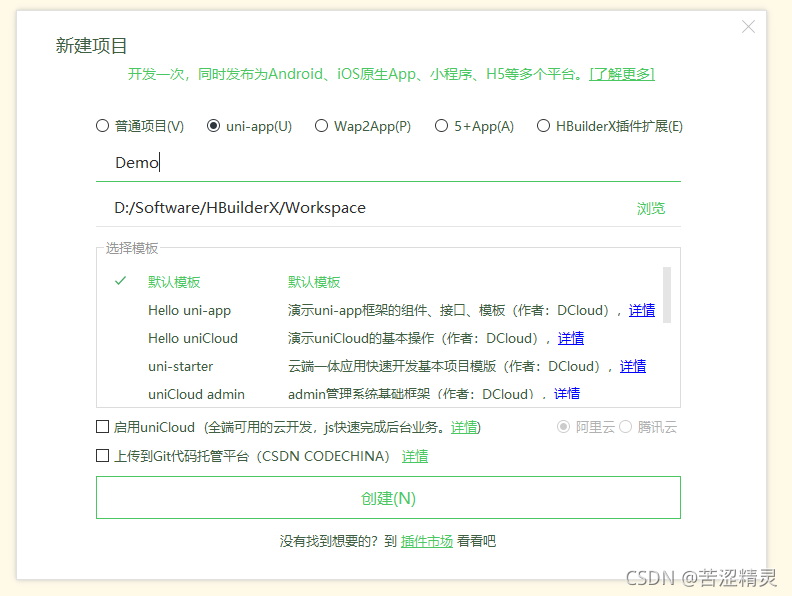Open the 插件市场 link
The height and width of the screenshot is (596, 792).
coord(426,541)
